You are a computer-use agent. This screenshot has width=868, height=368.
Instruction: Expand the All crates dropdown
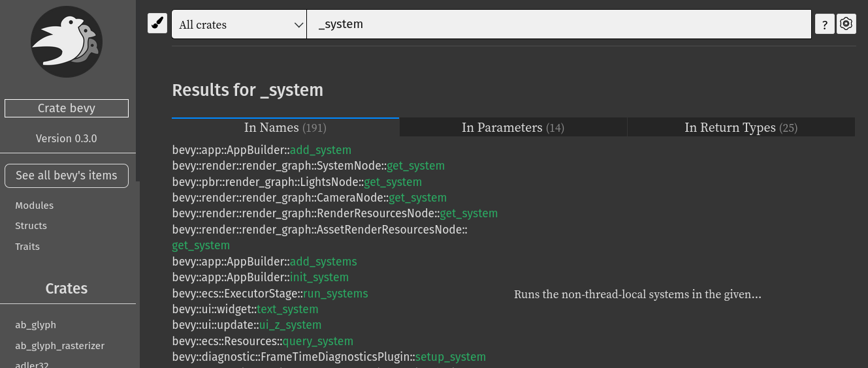pos(239,24)
